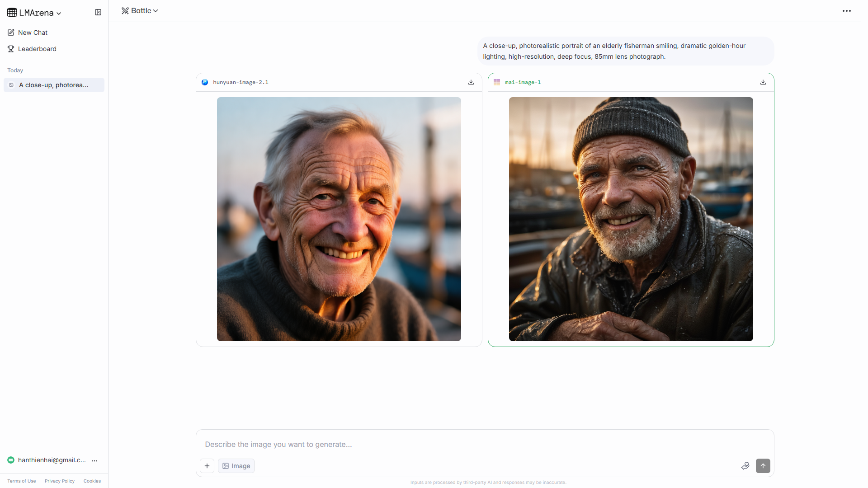Toggle the sidebar collapse icon

(x=98, y=12)
